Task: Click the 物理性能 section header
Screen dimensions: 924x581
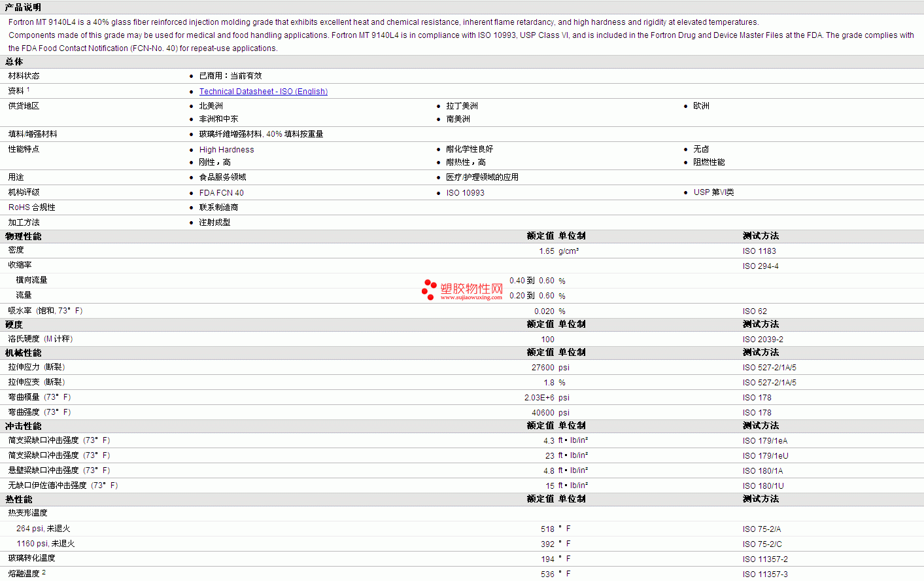Action: pos(23,236)
